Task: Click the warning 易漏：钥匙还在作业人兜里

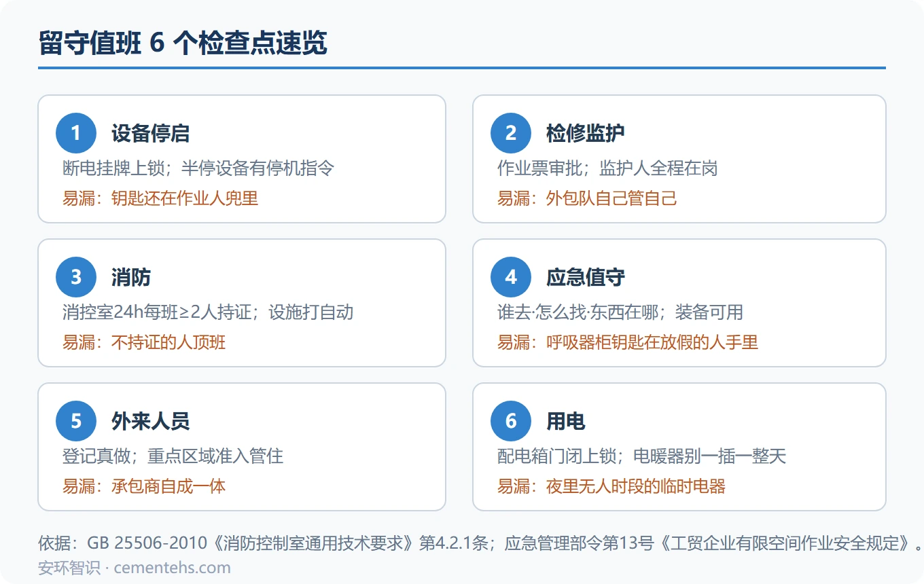Action: (160, 198)
